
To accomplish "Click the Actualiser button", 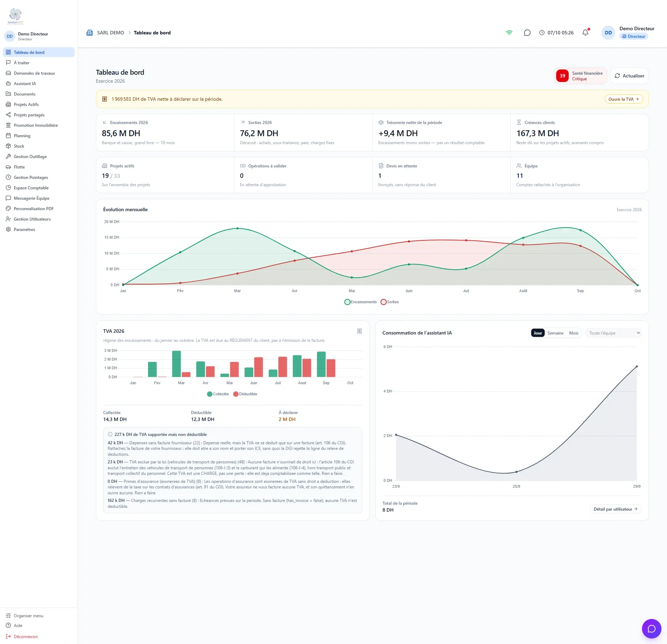I will pos(629,76).
